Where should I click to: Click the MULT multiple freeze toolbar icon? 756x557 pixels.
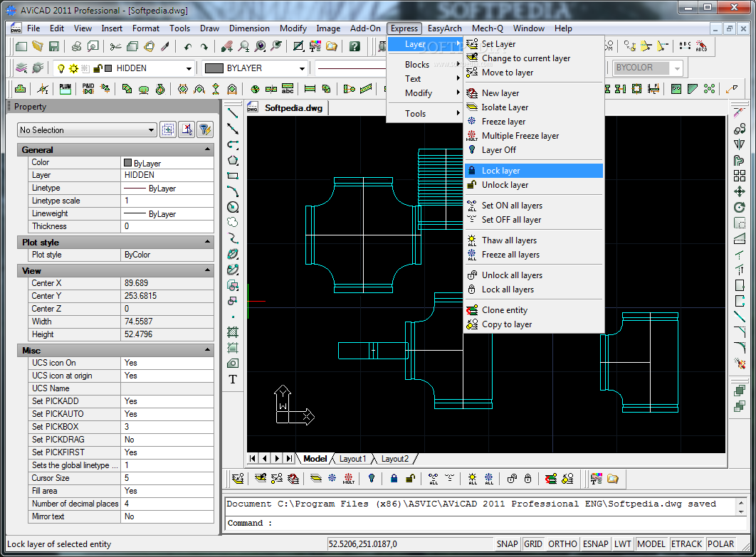tap(349, 479)
